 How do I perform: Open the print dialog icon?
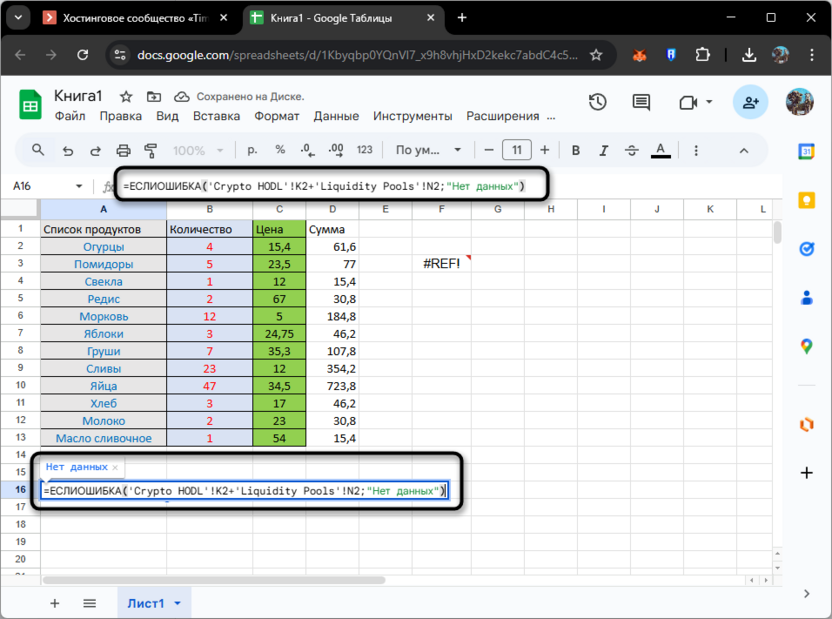pos(123,150)
